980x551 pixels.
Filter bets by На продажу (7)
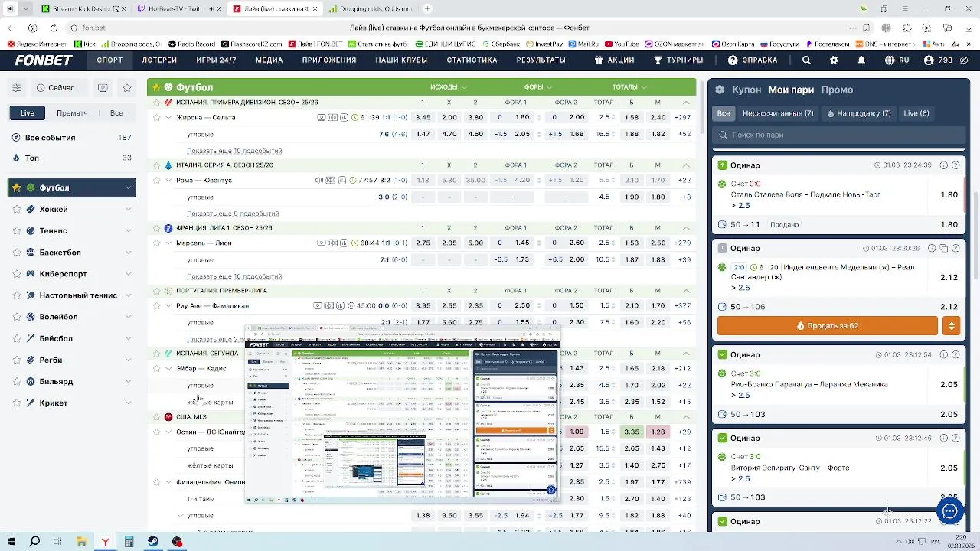(859, 113)
